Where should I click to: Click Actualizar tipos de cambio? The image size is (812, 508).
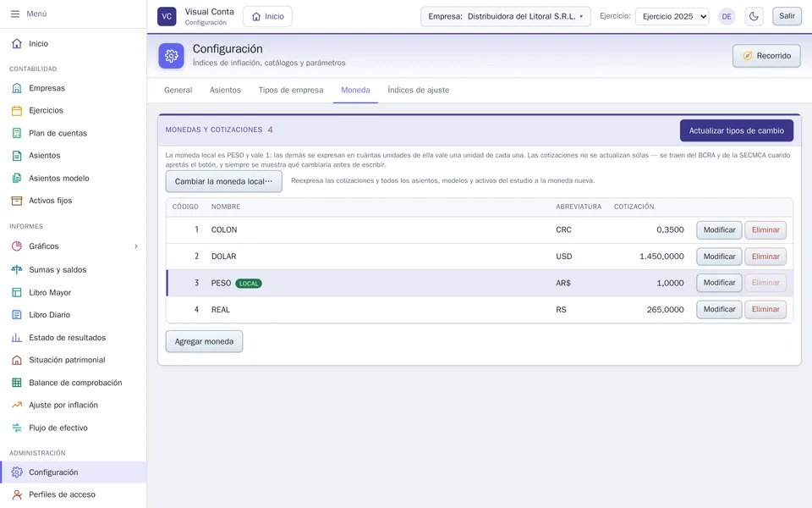click(737, 130)
